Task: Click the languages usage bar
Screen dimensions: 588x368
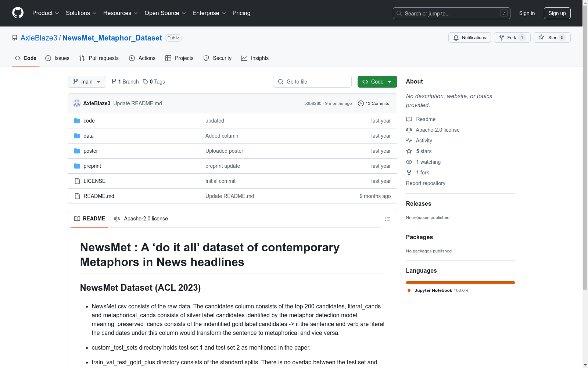Action: tap(460, 283)
